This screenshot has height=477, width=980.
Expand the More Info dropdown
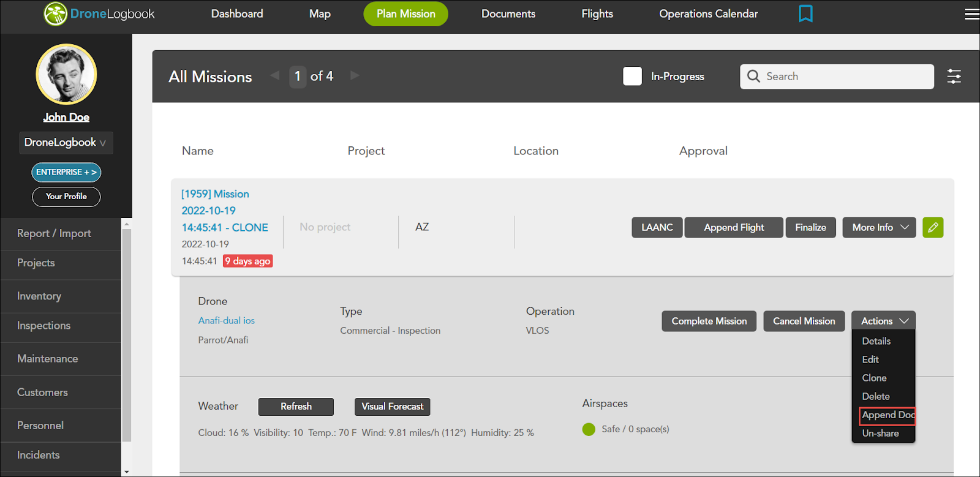(879, 227)
